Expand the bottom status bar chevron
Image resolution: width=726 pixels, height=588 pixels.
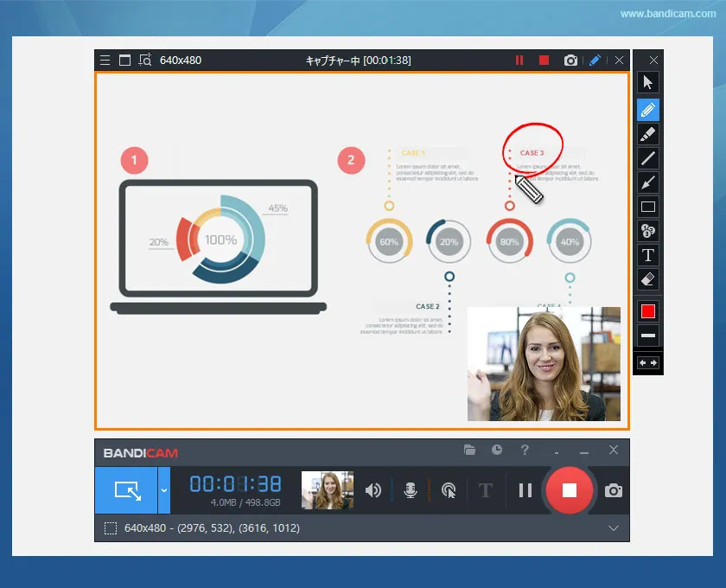[x=614, y=528]
